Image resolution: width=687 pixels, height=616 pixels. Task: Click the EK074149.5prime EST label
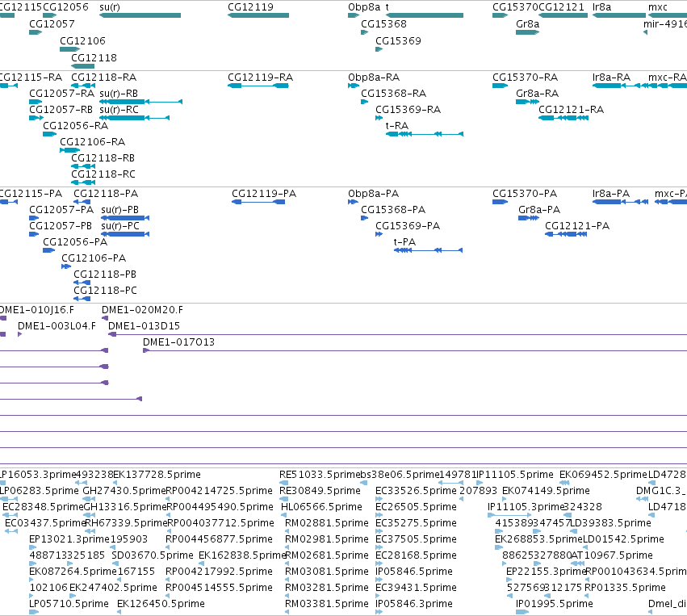point(546,491)
